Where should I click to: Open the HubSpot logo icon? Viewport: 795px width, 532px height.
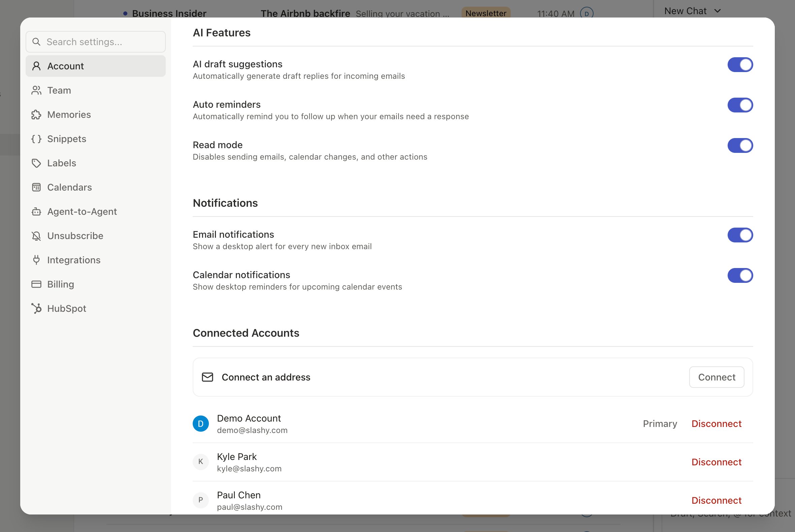pos(36,308)
